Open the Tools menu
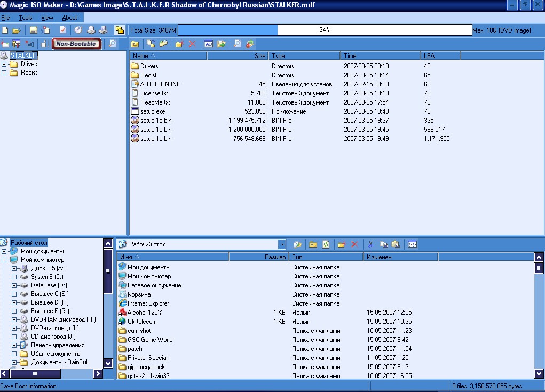 [25, 18]
